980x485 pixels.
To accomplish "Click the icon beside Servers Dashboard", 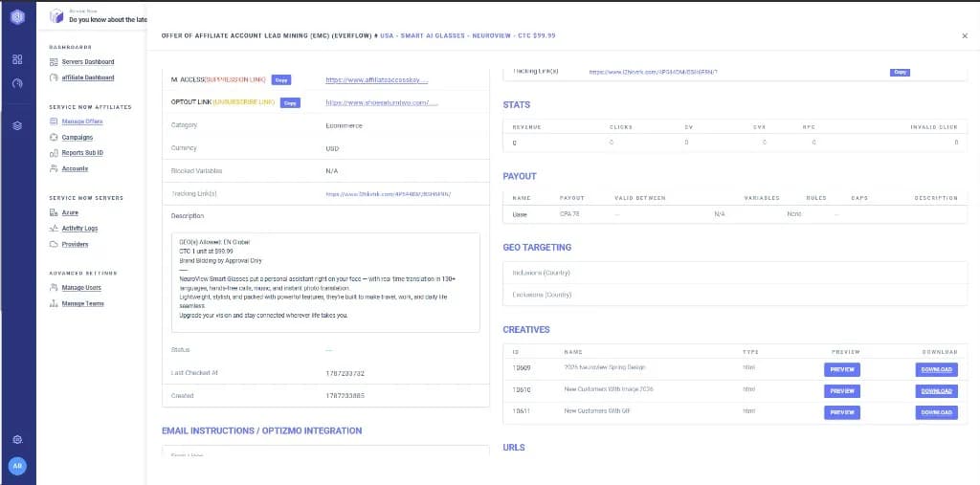I will [54, 62].
